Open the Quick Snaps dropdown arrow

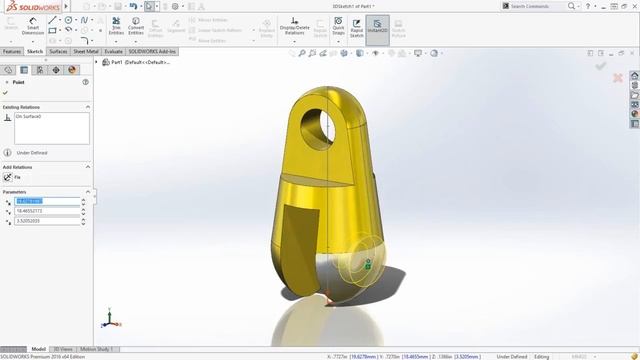338,41
